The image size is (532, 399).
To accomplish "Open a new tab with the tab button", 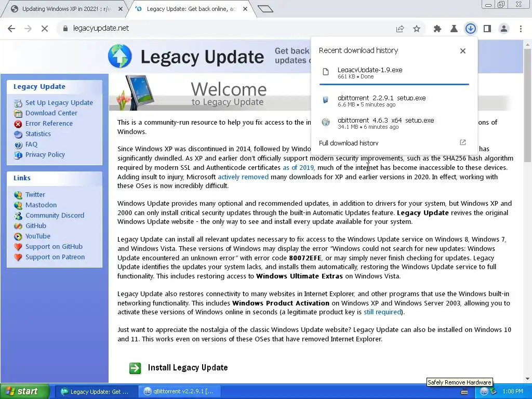I will tap(265, 9).
